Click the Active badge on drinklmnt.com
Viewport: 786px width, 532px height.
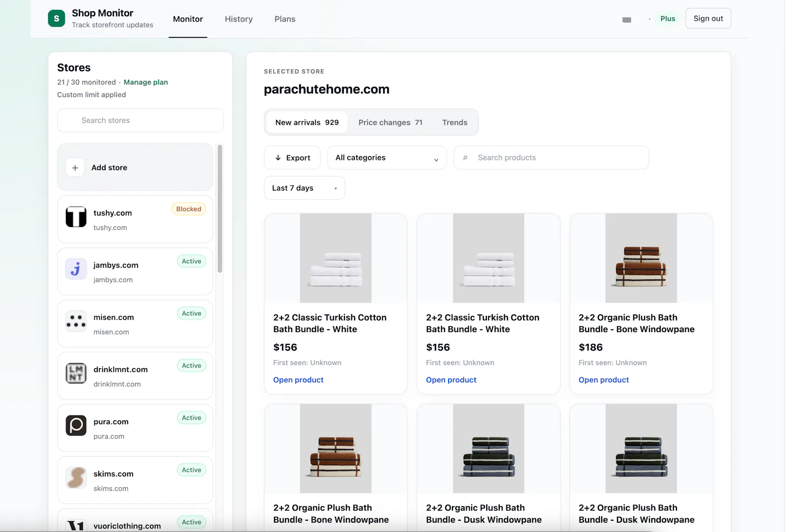tap(192, 365)
